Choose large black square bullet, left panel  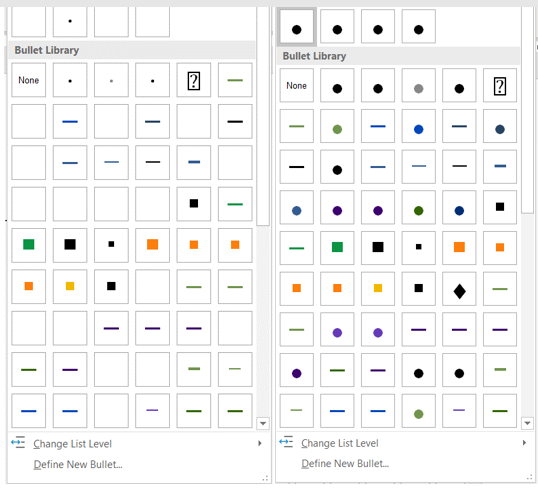point(70,245)
